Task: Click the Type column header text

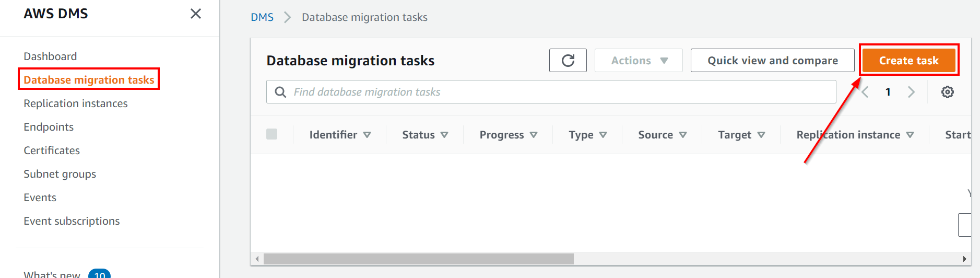Action: click(581, 135)
